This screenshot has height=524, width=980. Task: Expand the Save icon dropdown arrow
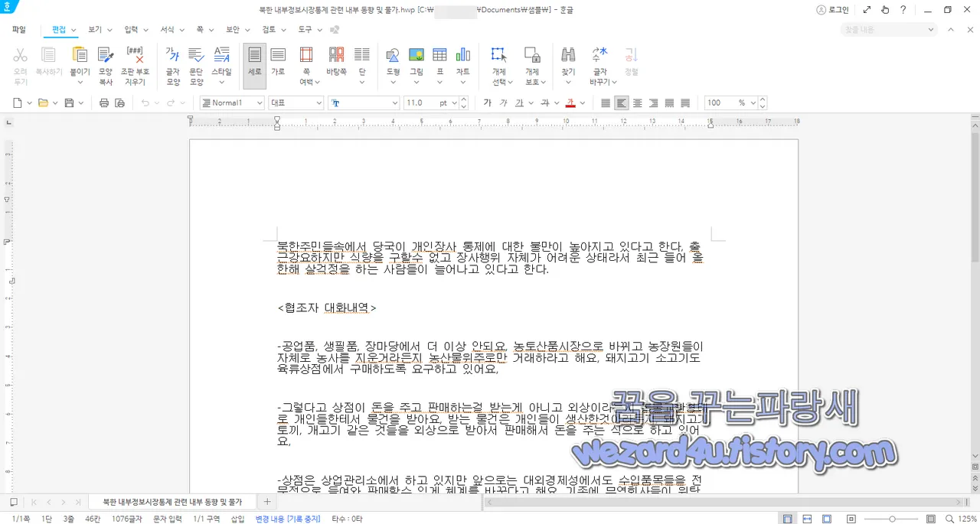click(82, 103)
